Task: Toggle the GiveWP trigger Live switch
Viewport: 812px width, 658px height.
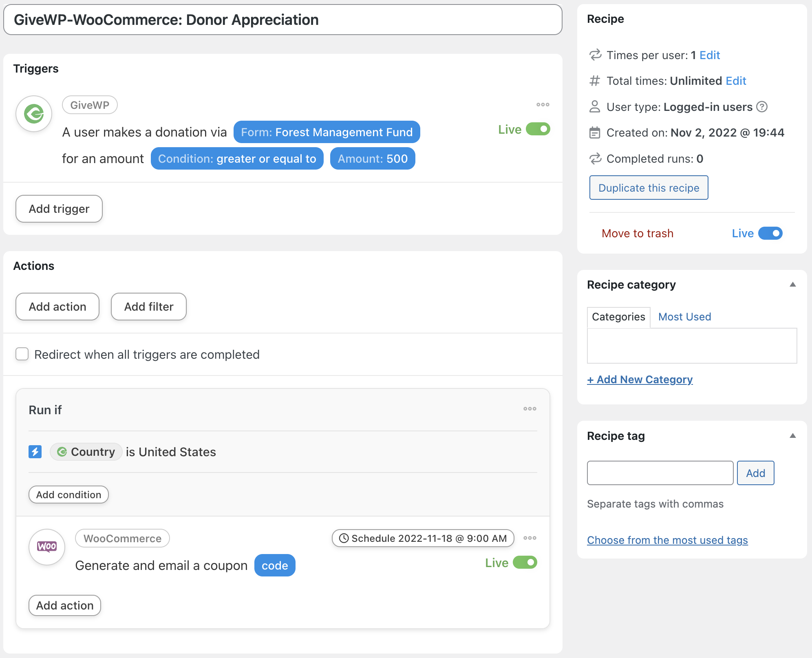Action: pyautogui.click(x=538, y=129)
